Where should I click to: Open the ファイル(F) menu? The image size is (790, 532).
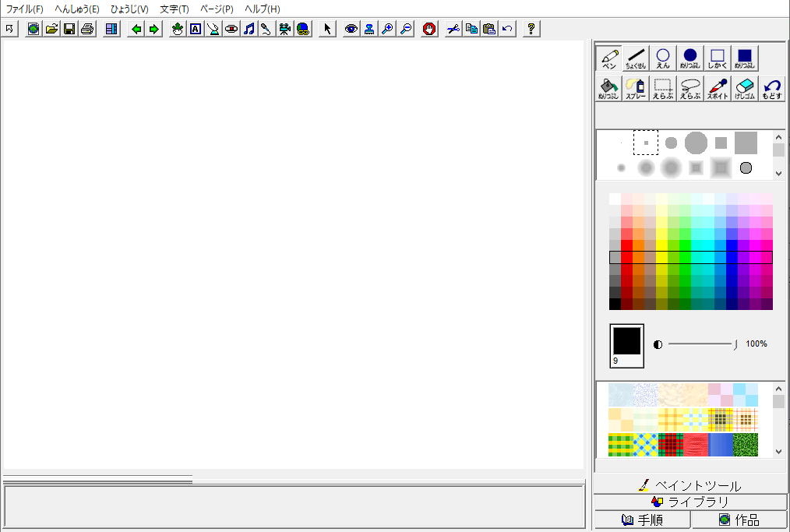pyautogui.click(x=25, y=9)
